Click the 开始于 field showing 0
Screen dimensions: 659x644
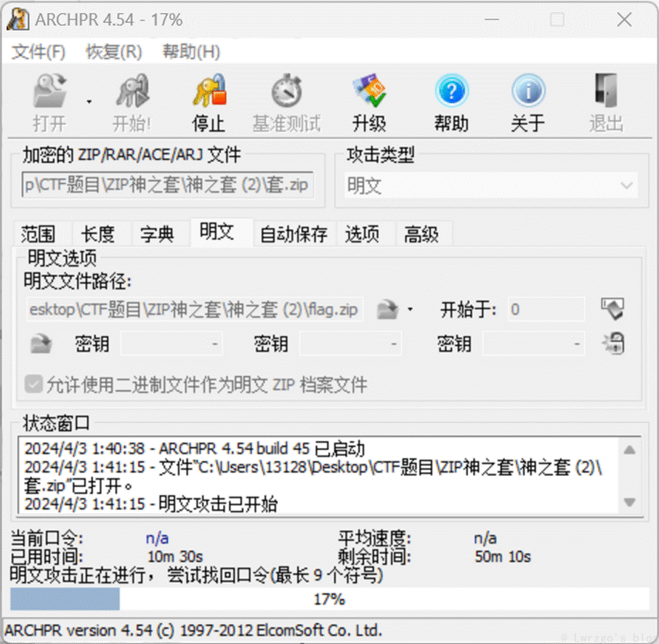coord(546,310)
